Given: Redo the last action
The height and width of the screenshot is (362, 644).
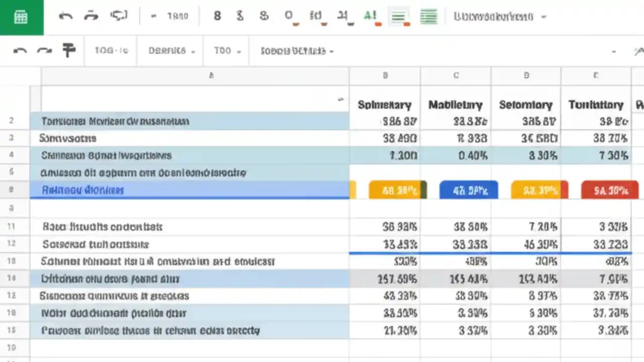Looking at the screenshot, I should (91, 16).
